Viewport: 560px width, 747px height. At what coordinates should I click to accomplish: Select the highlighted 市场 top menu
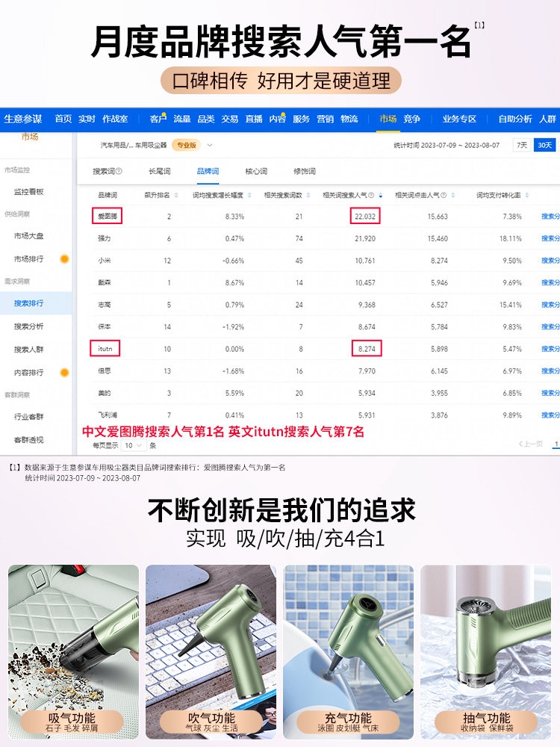click(x=388, y=119)
